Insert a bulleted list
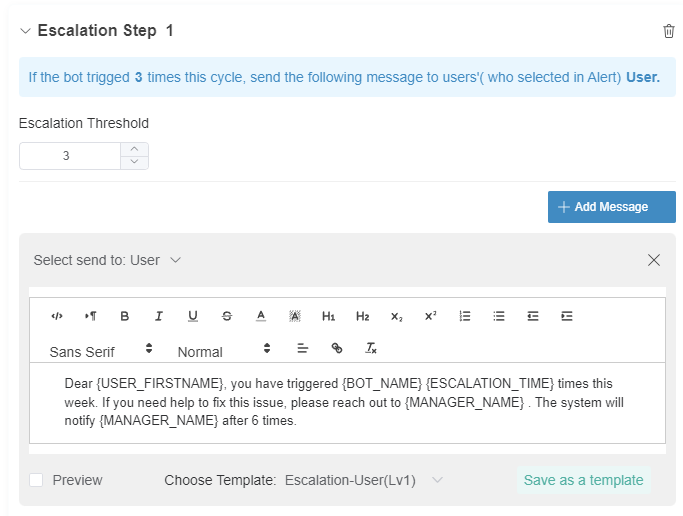683x516 pixels. coord(499,316)
